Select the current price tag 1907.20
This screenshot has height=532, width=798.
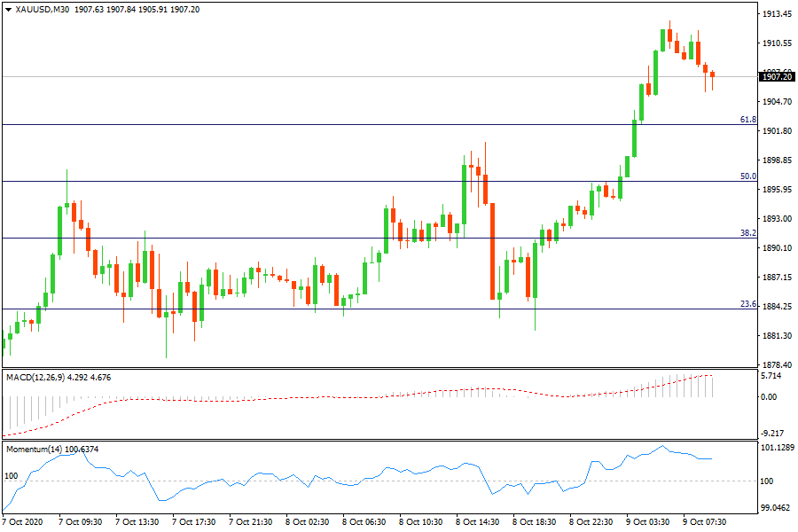coord(776,77)
